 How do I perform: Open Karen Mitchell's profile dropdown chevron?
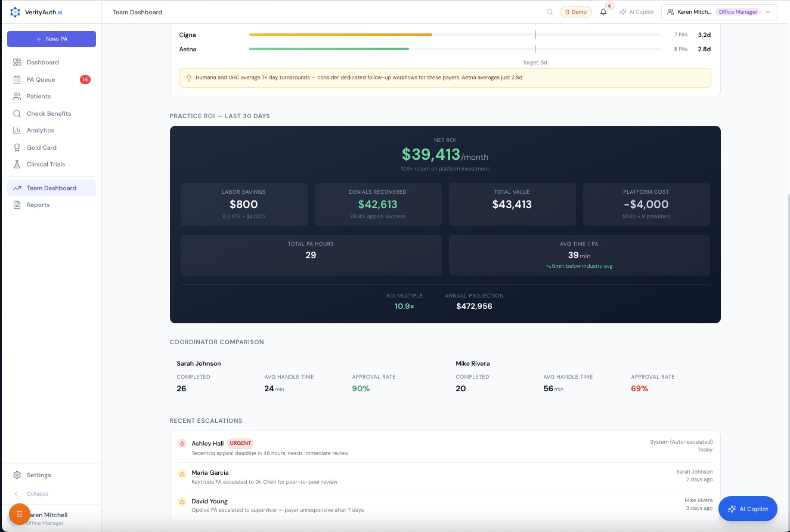[768, 11]
